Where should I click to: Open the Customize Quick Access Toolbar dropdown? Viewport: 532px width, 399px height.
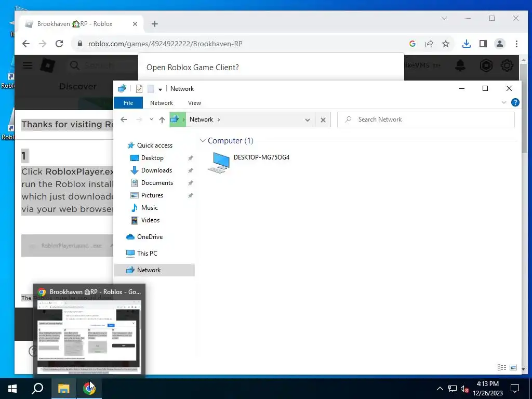(x=160, y=89)
